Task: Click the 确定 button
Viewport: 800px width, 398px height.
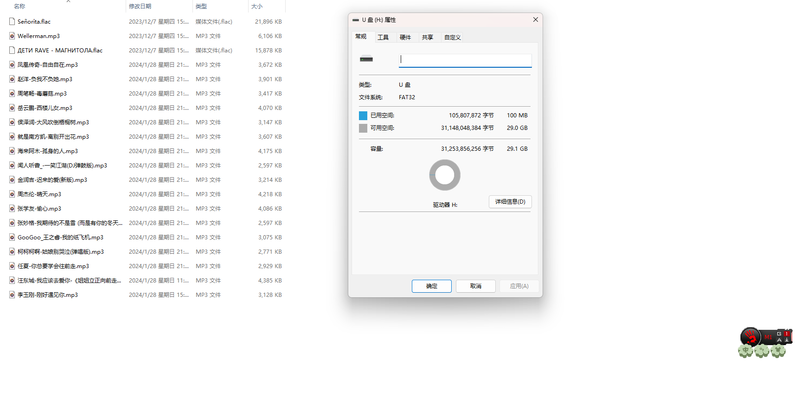Action: [432, 286]
